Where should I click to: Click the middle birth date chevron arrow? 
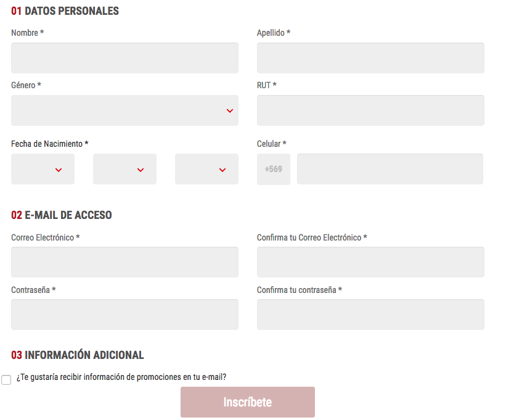[x=141, y=170]
